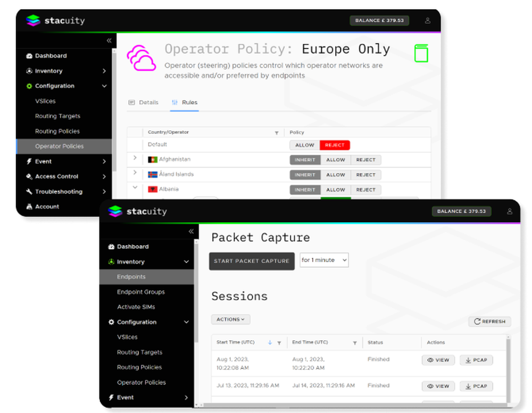532x413 pixels.
Task: Set Default policy to REJECT
Action: [x=335, y=145]
